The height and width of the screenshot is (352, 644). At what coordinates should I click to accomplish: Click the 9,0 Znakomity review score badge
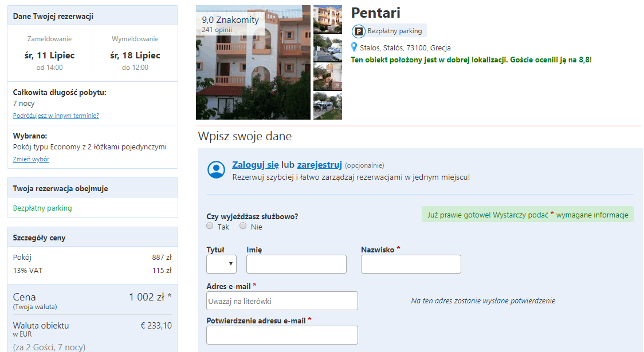tap(230, 24)
